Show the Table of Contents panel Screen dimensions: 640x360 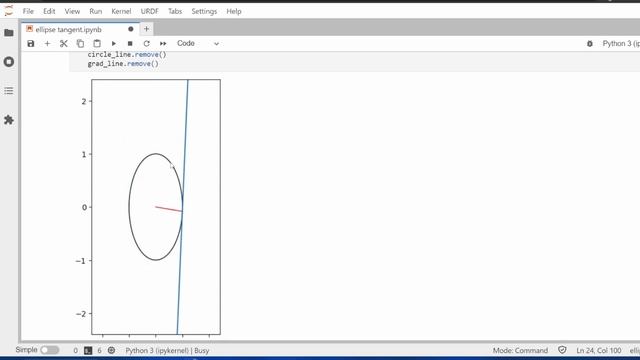tap(9, 91)
